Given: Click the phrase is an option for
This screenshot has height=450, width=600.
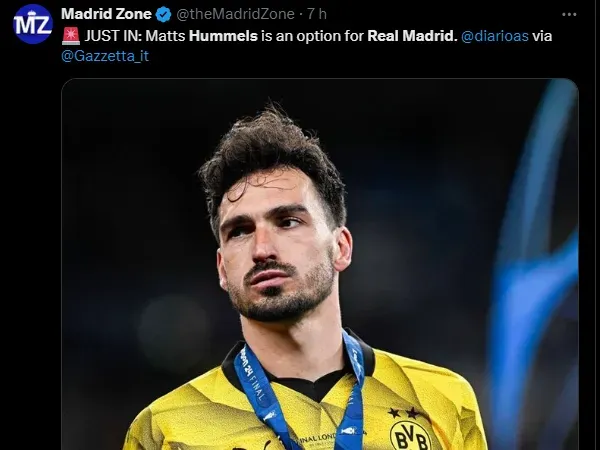Looking at the screenshot, I should coord(312,36).
